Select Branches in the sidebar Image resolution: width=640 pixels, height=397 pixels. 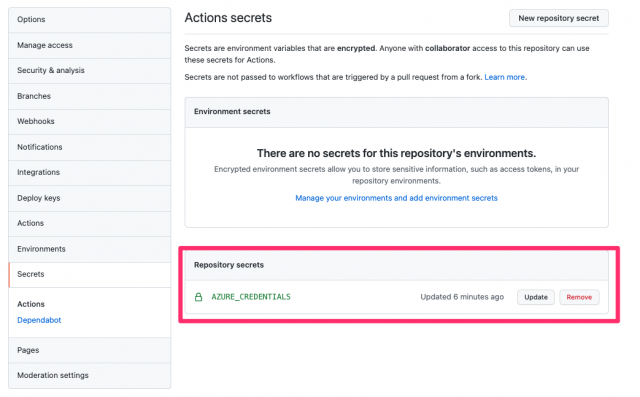point(89,96)
